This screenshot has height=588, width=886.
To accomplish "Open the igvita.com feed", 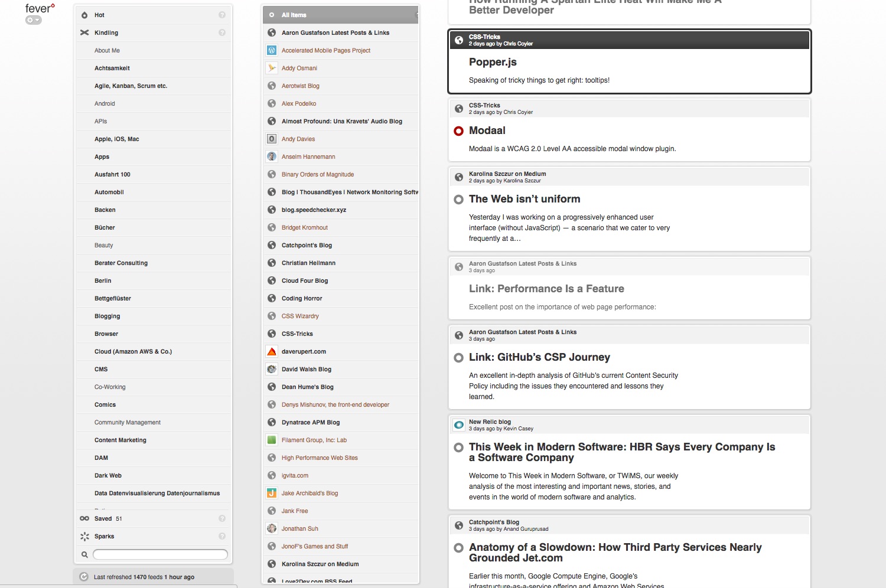I will [340, 475].
